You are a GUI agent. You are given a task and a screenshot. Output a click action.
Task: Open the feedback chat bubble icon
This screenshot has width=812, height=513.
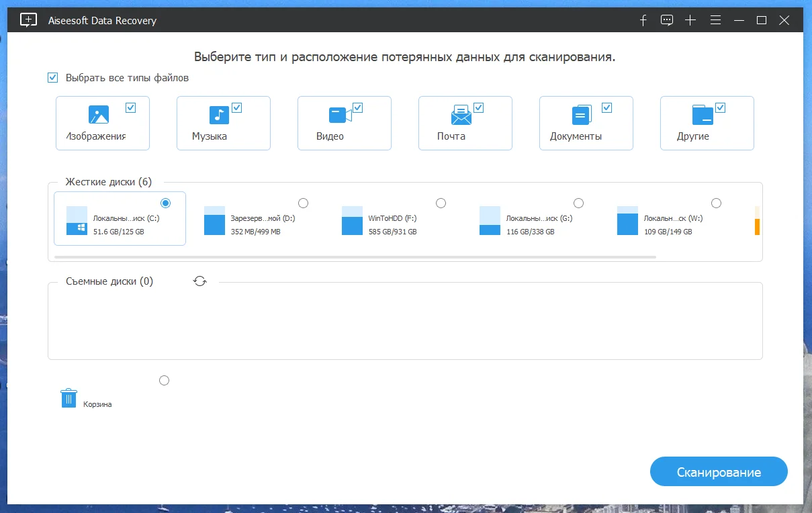pos(667,20)
